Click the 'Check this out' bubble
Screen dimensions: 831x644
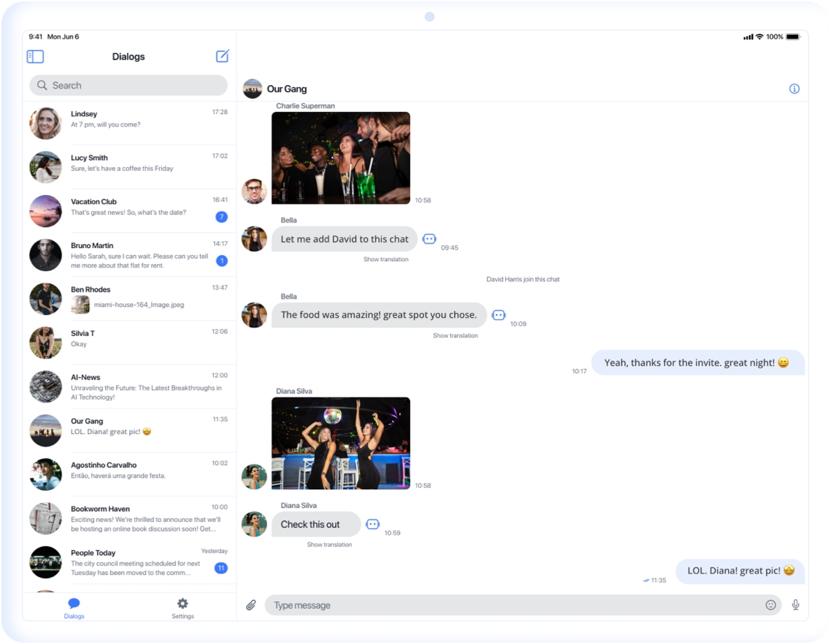[316, 524]
